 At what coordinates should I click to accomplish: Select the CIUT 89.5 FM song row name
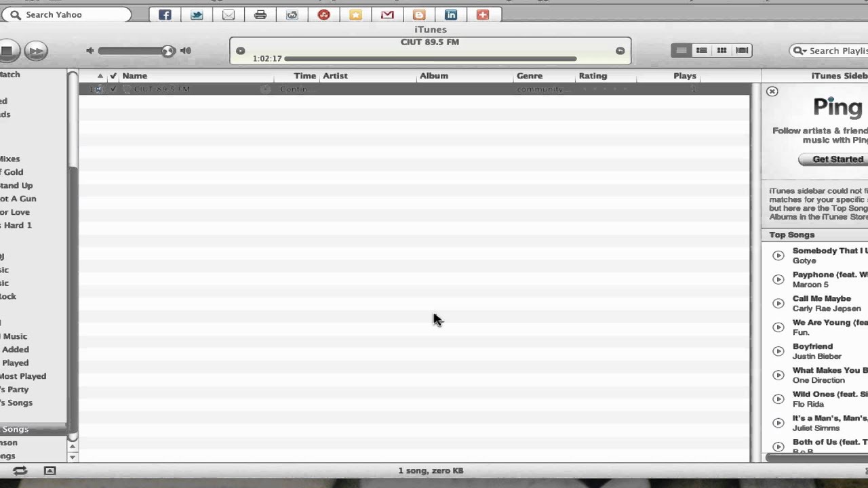162,89
